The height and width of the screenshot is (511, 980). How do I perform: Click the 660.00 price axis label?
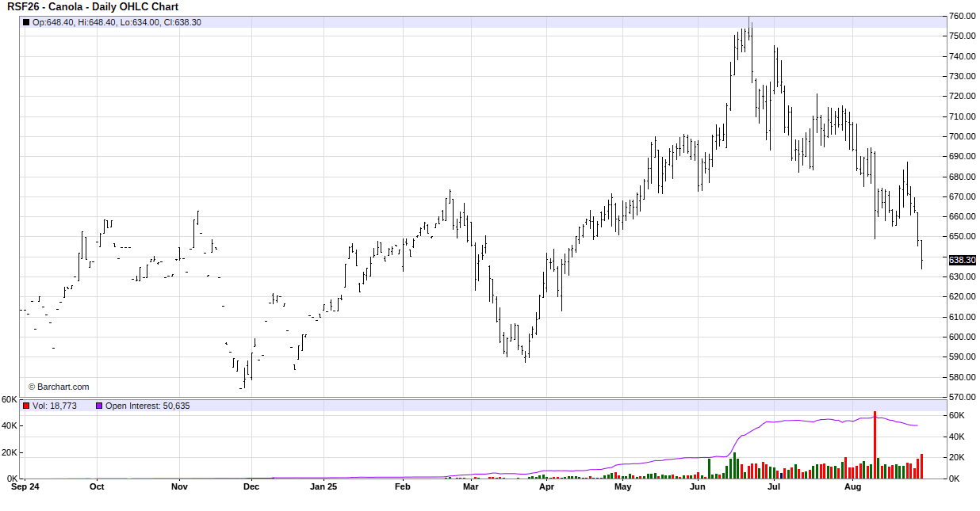click(x=962, y=216)
